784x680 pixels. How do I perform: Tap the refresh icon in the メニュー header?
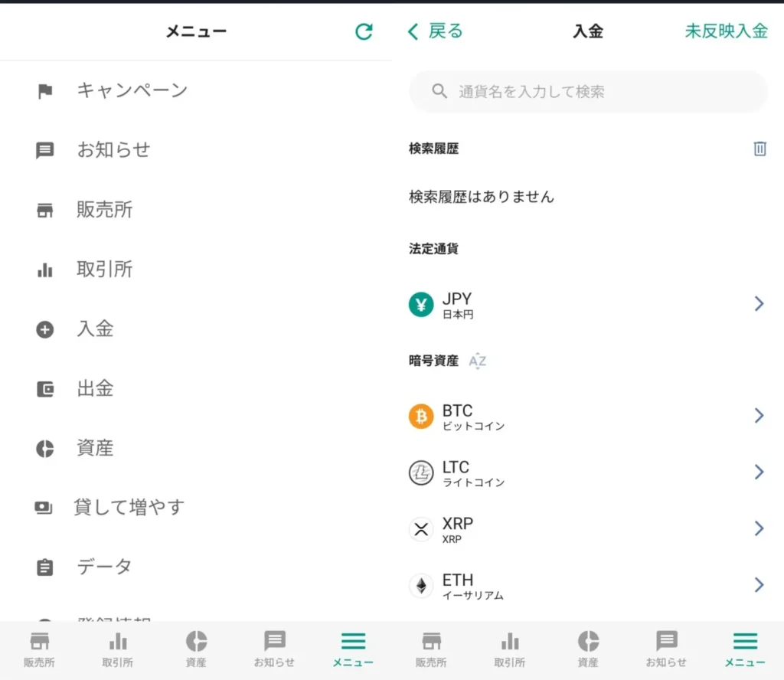click(x=364, y=31)
